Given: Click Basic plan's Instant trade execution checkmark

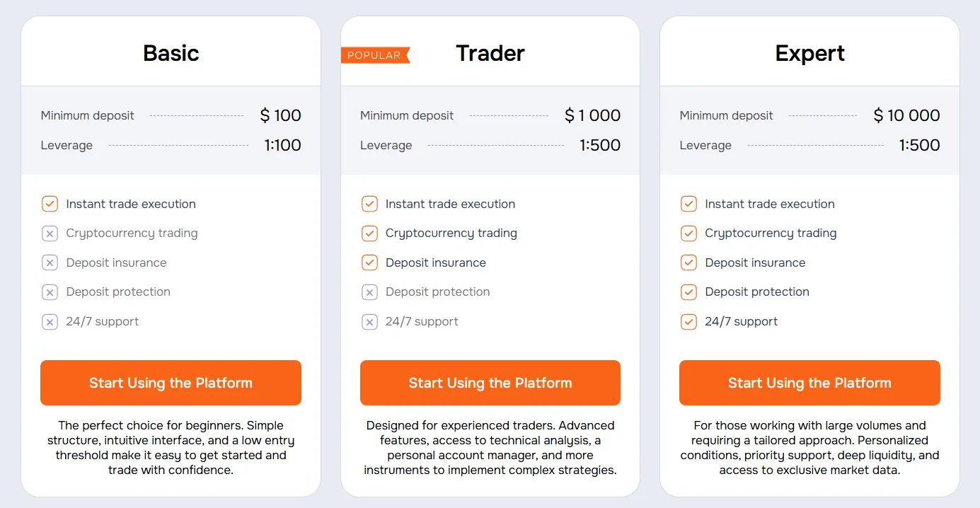Looking at the screenshot, I should coord(50,204).
